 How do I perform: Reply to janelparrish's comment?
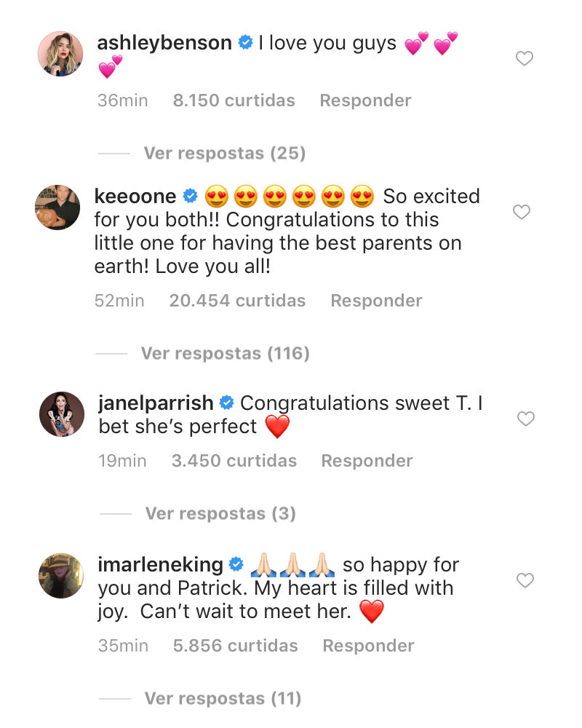click(x=367, y=461)
